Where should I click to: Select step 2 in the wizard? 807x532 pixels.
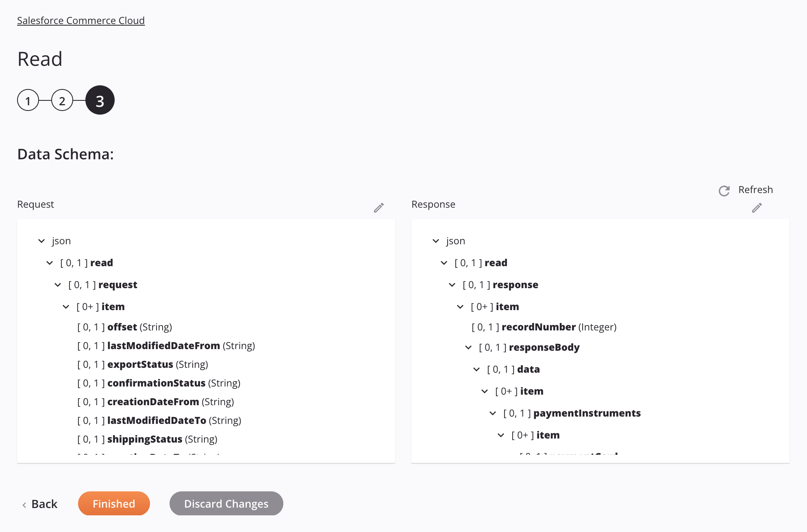tap(62, 100)
